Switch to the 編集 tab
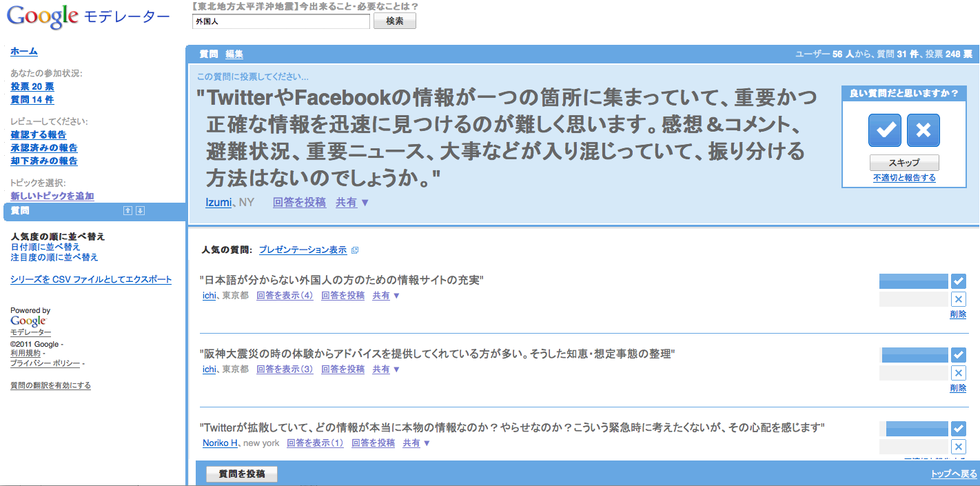 click(234, 54)
